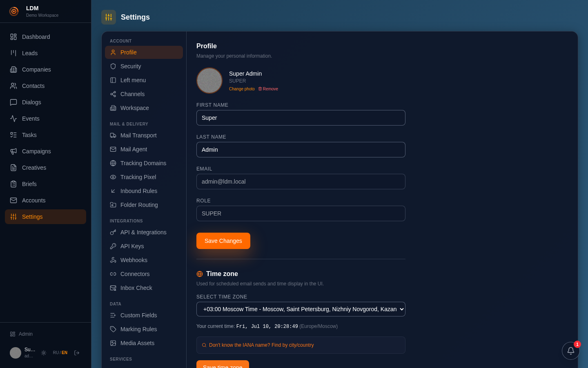Open notifications with the bell icon

click(571, 351)
